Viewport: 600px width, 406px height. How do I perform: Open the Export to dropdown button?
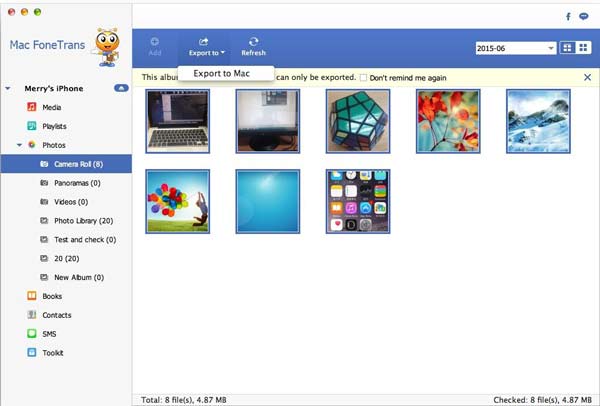pos(205,45)
